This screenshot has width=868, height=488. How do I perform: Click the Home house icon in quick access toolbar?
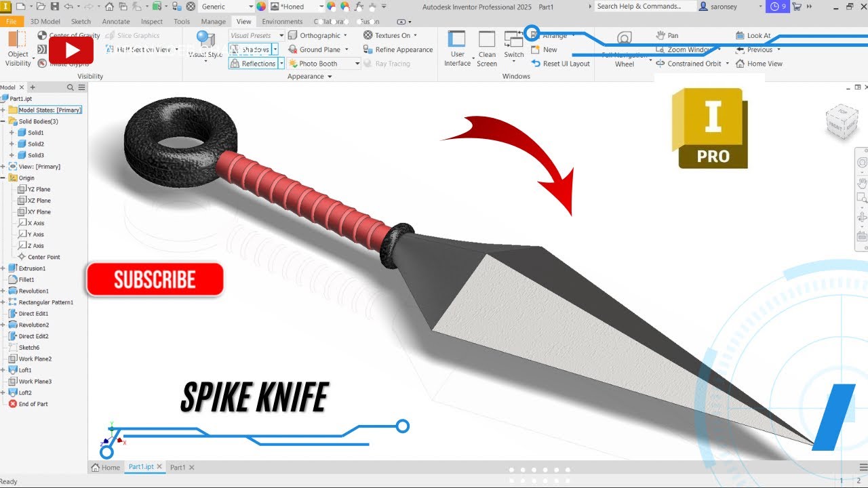coord(108,6)
